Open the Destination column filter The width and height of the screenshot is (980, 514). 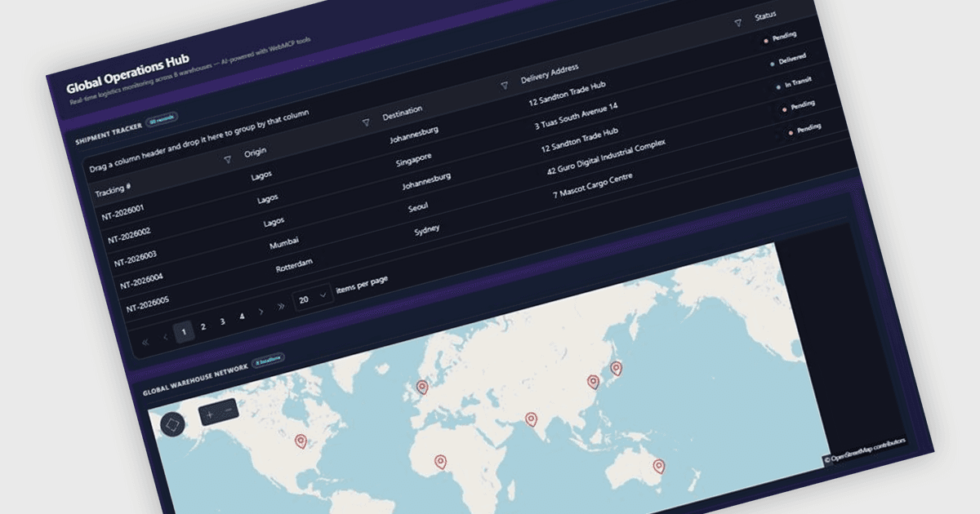[505, 85]
